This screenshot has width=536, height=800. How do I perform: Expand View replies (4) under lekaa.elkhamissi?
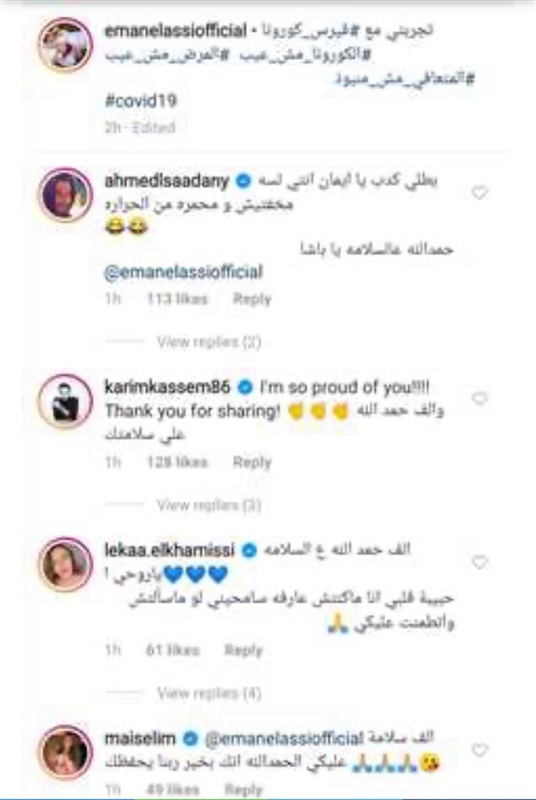209,693
